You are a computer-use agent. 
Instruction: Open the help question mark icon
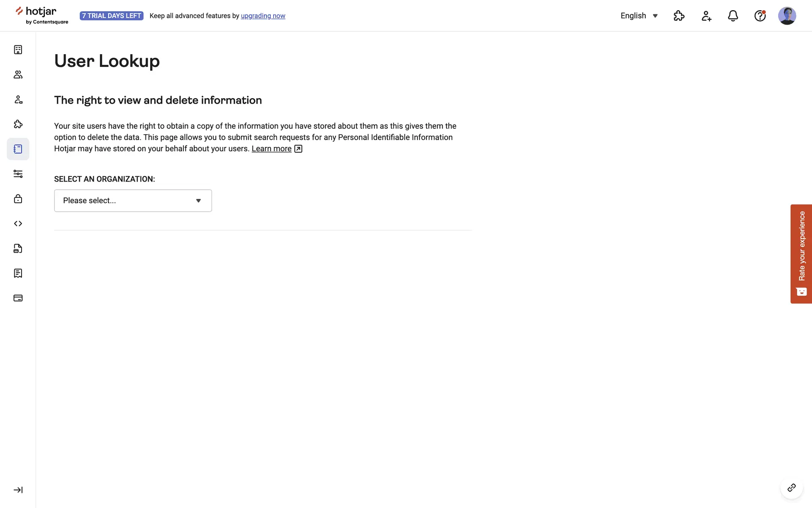pos(760,16)
